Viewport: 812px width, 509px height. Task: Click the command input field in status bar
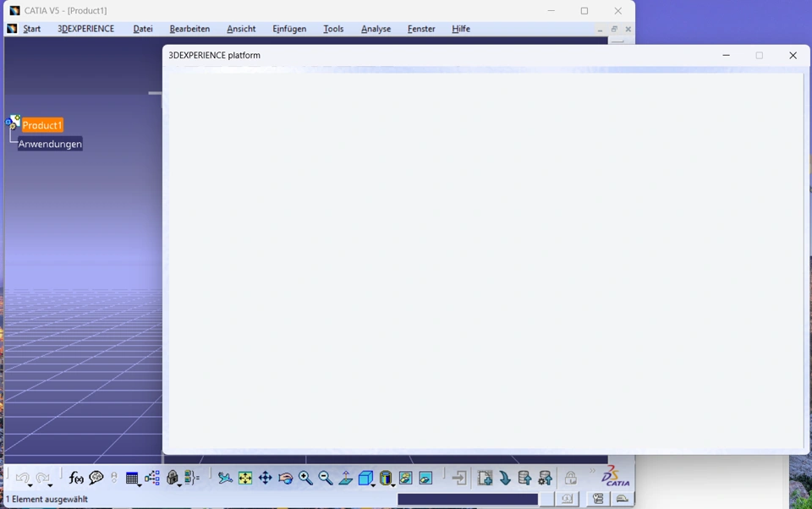468,499
